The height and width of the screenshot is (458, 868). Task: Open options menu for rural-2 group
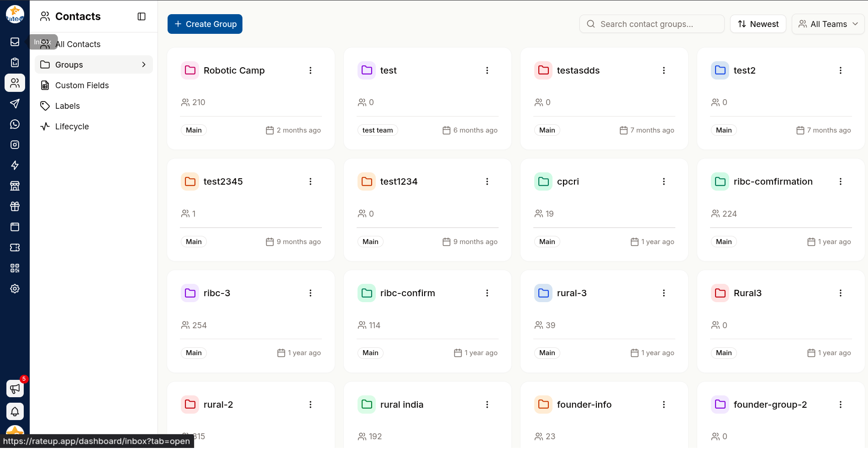(x=310, y=405)
